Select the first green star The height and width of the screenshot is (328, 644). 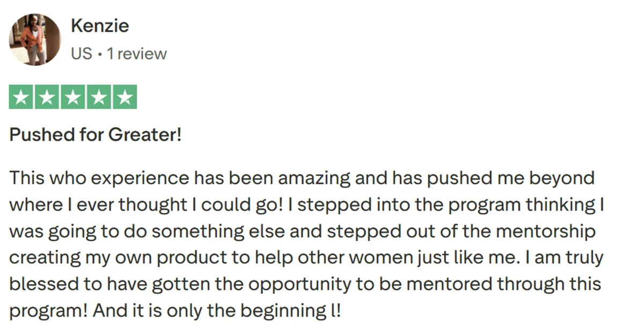(x=22, y=97)
